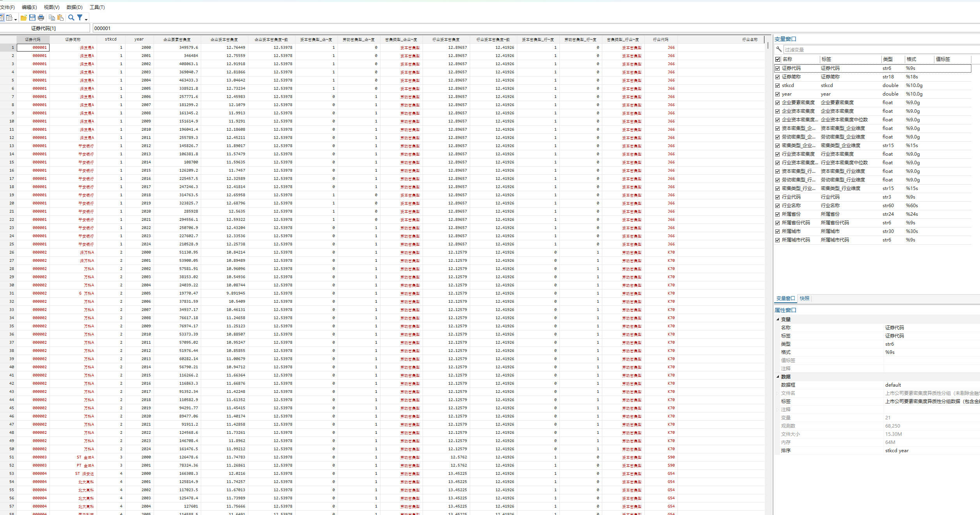Open dropdown arrow next to browse mode icon
This screenshot has height=515, width=980.
click(16, 19)
